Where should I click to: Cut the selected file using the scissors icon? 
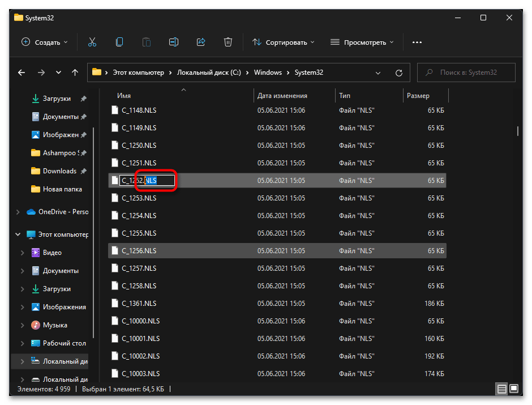point(92,42)
